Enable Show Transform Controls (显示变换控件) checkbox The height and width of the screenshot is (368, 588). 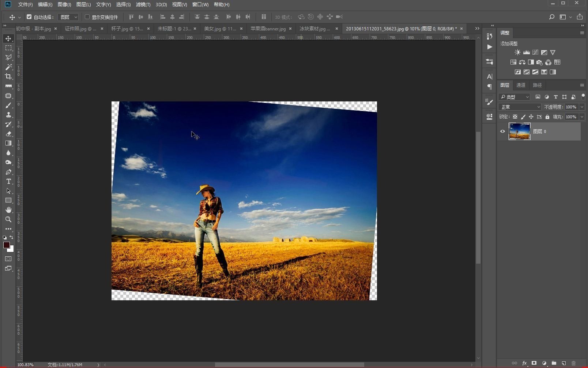(x=87, y=17)
